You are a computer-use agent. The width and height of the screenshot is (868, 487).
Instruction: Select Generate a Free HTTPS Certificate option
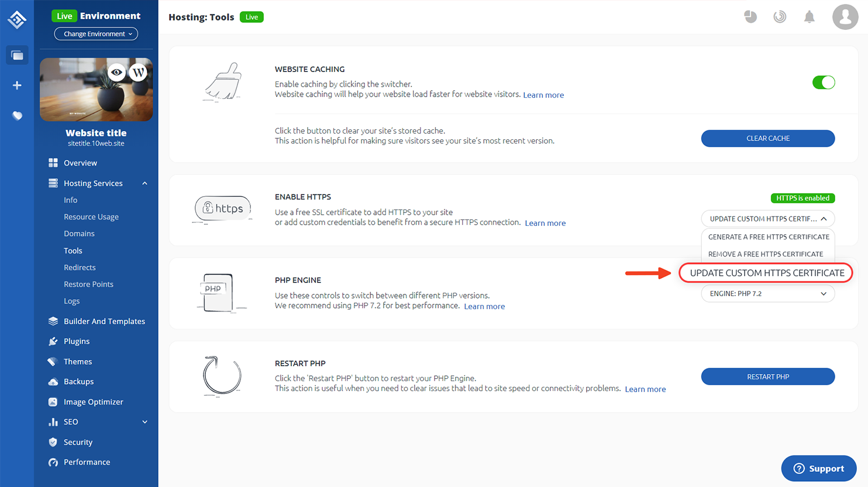click(769, 237)
